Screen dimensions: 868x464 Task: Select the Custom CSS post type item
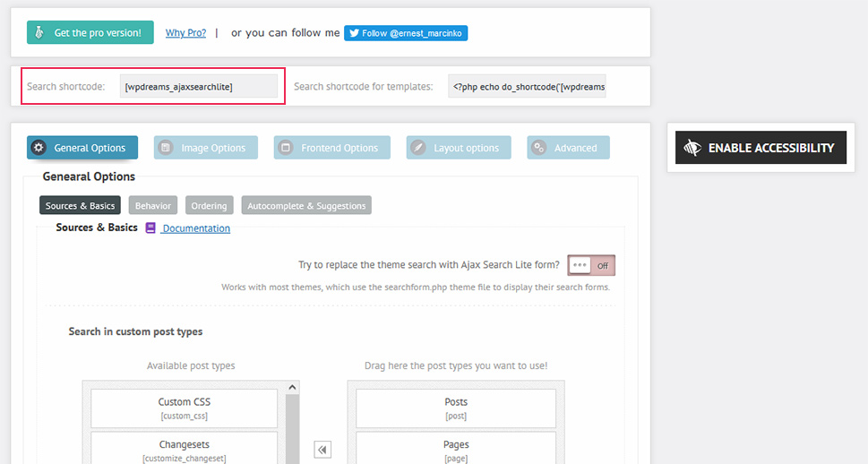[185, 408]
